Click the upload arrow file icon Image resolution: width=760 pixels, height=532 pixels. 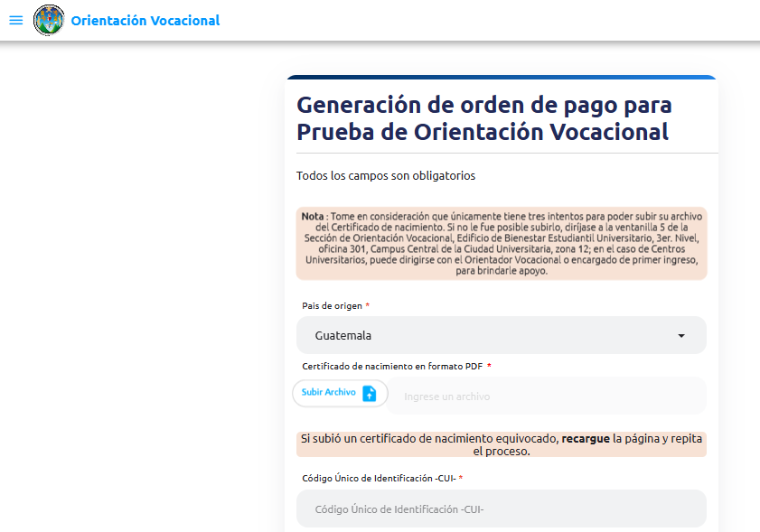coord(369,393)
